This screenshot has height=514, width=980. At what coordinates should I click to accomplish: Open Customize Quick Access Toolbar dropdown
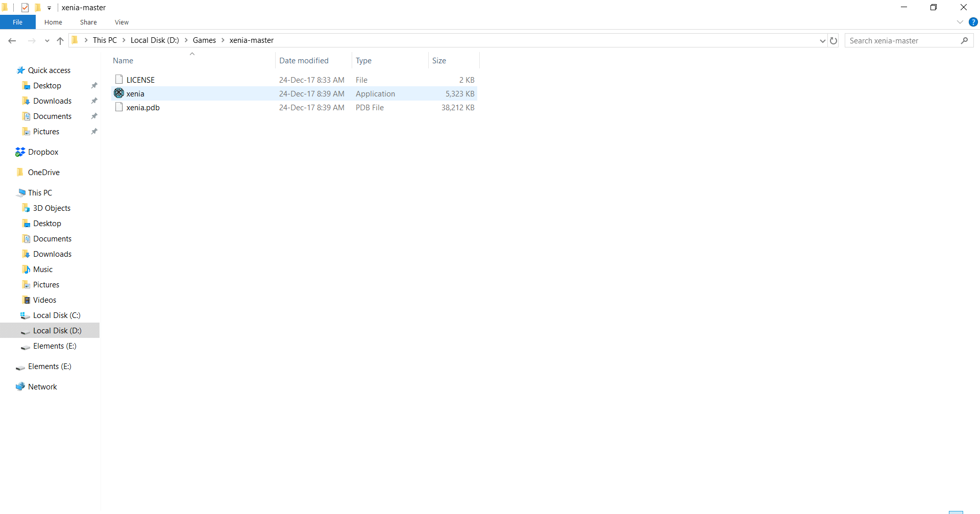click(x=50, y=8)
